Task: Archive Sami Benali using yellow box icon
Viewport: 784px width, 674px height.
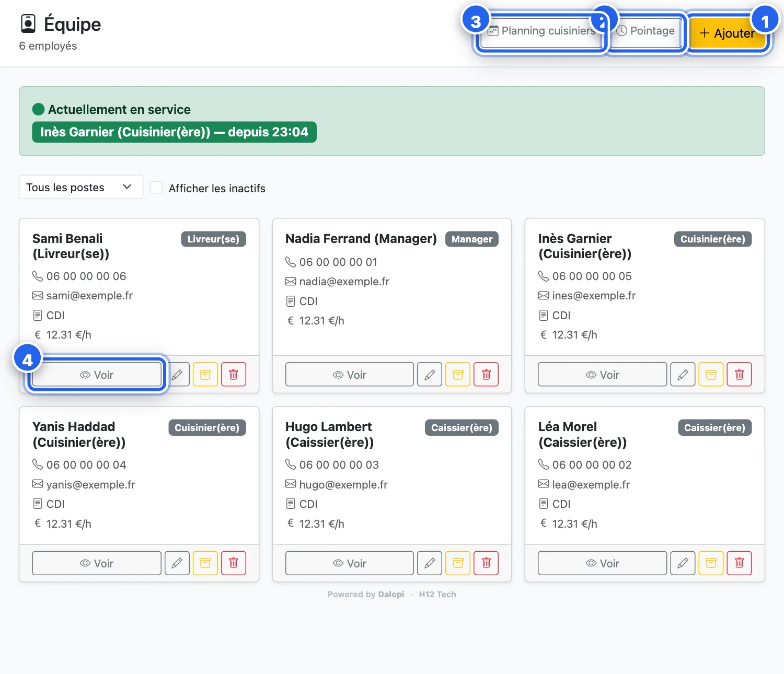Action: click(205, 375)
